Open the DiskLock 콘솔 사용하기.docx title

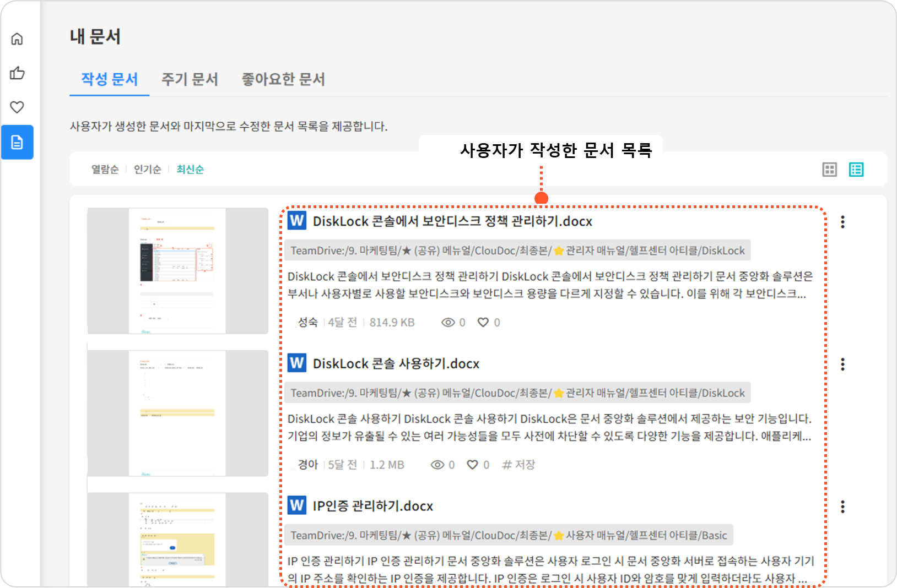tap(396, 364)
